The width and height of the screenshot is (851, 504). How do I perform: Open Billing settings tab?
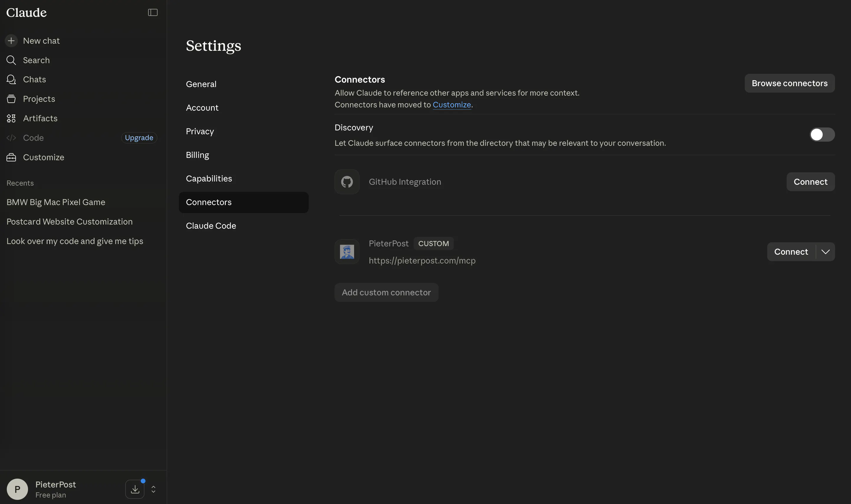pyautogui.click(x=243, y=155)
